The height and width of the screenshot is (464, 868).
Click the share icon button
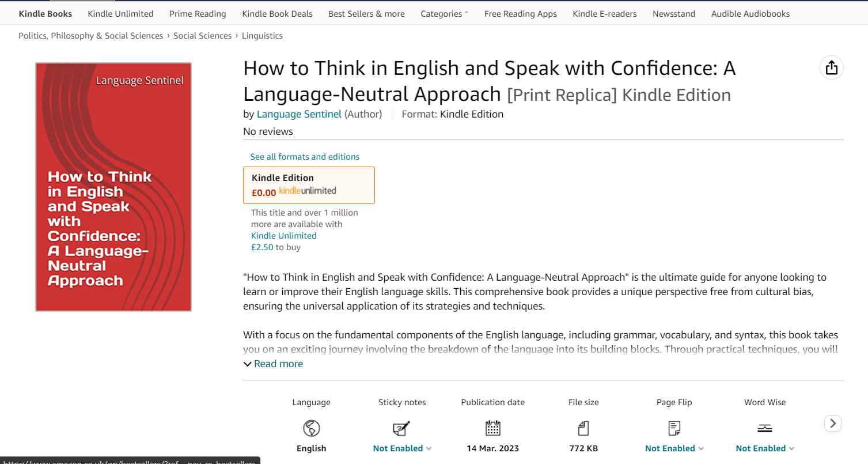pos(831,68)
